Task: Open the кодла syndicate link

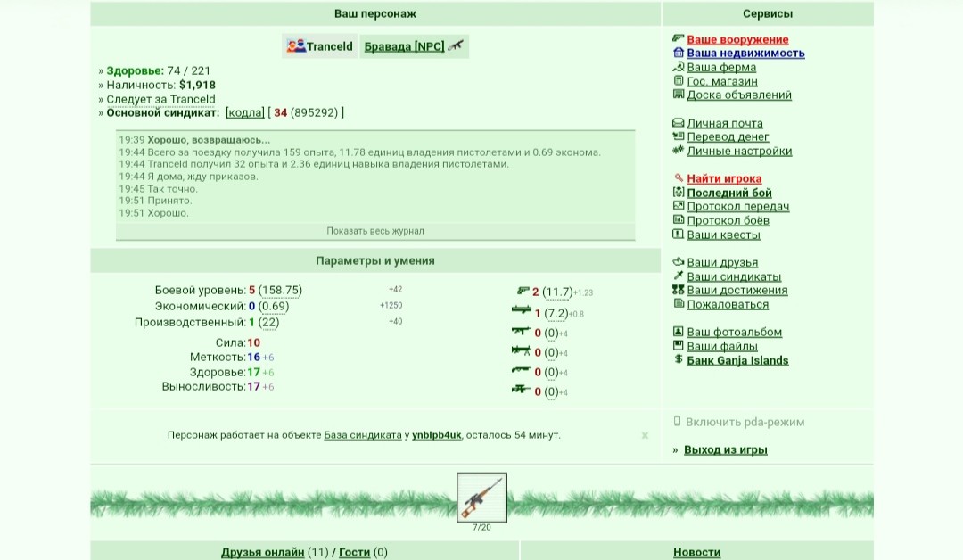Action: 245,112
